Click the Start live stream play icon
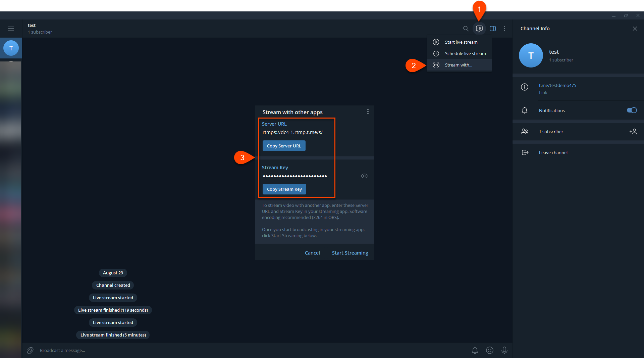 coord(436,42)
